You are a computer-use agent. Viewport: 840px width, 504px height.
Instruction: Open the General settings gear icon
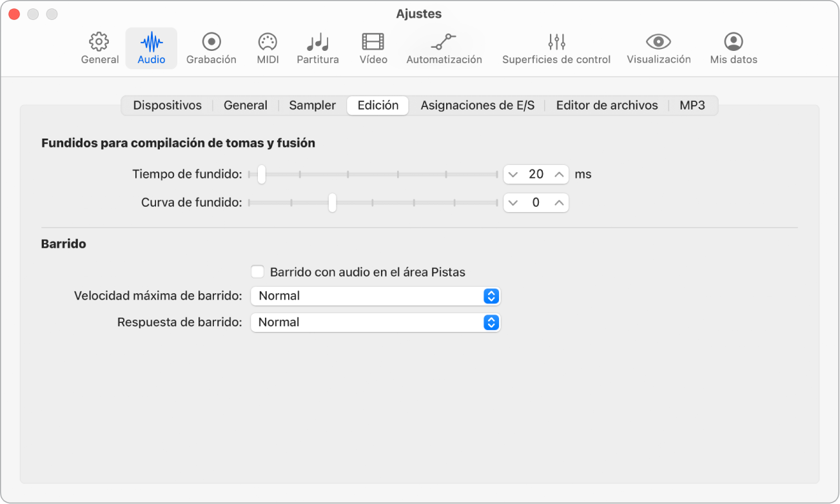point(99,48)
